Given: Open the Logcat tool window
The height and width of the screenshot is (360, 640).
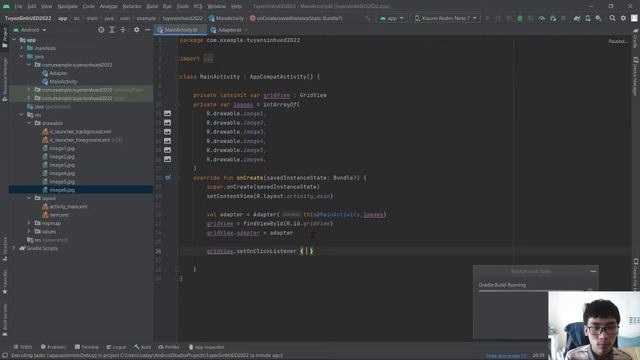Looking at the screenshot, I should pyautogui.click(x=116, y=347).
